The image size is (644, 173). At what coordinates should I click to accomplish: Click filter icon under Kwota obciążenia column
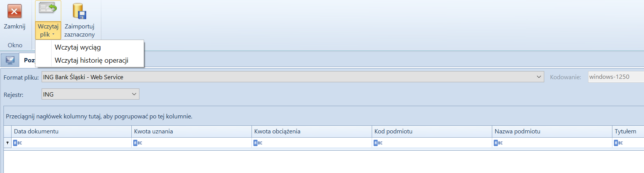pyautogui.click(x=258, y=143)
